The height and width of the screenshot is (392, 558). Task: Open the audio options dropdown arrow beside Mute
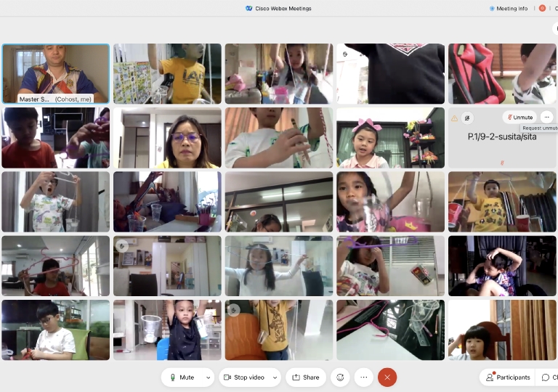point(209,377)
